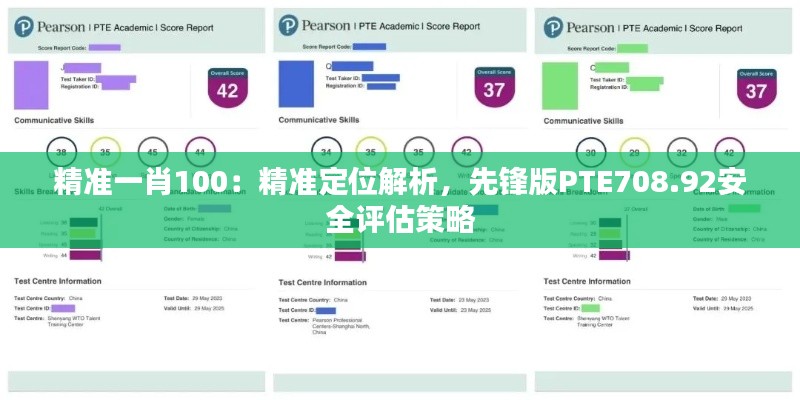Click the green redacted Score Report Code box
800x400 pixels.
pyautogui.click(x=631, y=47)
